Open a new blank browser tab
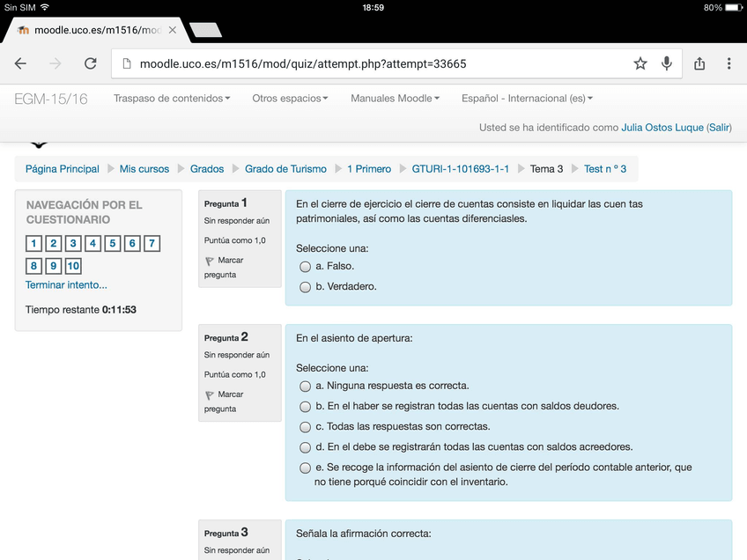Screen dimensions: 747x560 click(x=205, y=30)
